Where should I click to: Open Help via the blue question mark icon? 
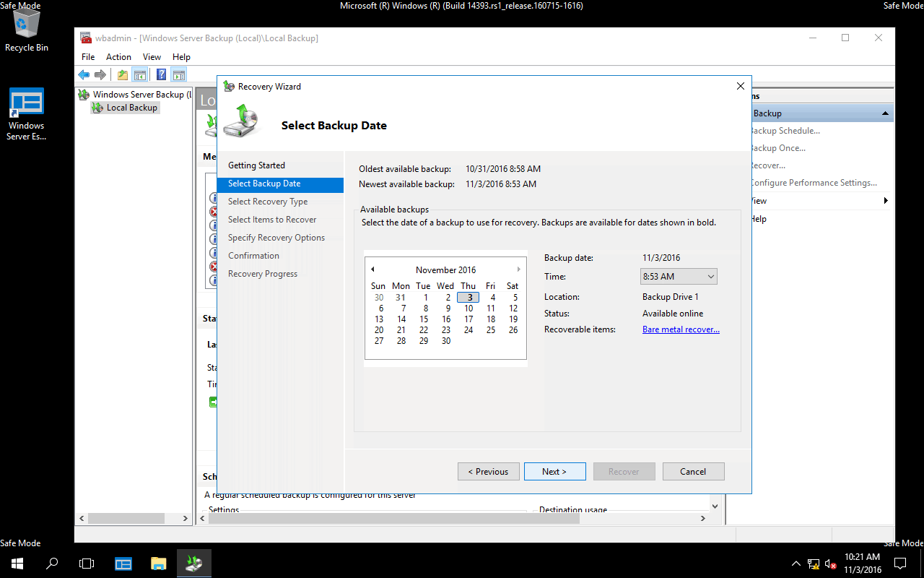(x=162, y=74)
